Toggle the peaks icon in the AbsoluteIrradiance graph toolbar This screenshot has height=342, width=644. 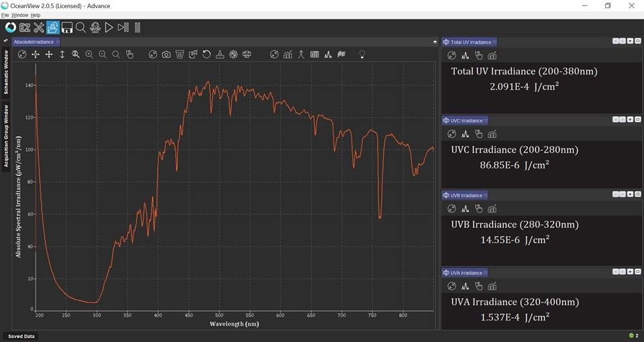(328, 54)
